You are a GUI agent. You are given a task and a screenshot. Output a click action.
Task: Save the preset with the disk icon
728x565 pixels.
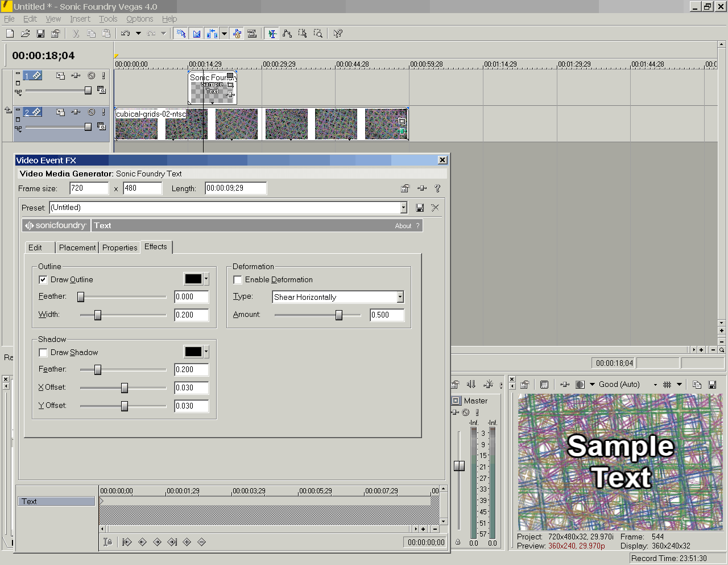(420, 208)
